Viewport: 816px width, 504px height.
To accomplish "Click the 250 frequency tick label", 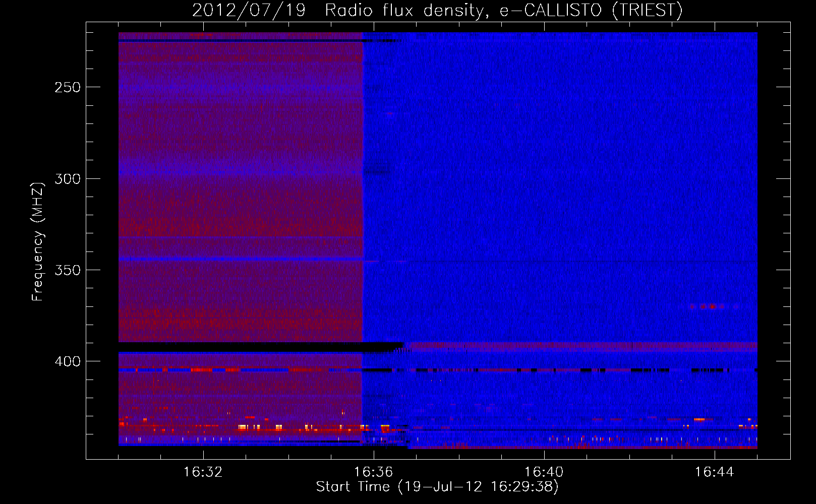I will coord(68,87).
